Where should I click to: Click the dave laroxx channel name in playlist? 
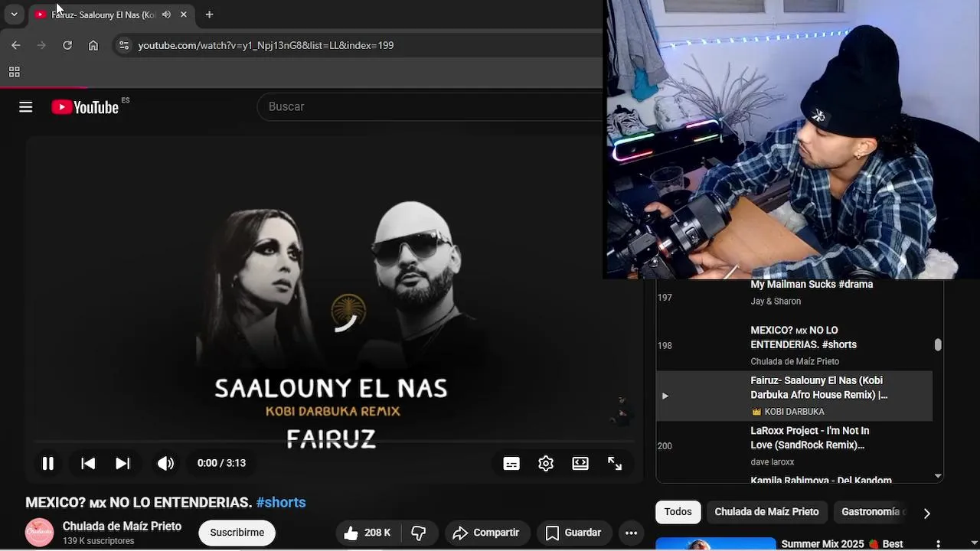pos(773,462)
